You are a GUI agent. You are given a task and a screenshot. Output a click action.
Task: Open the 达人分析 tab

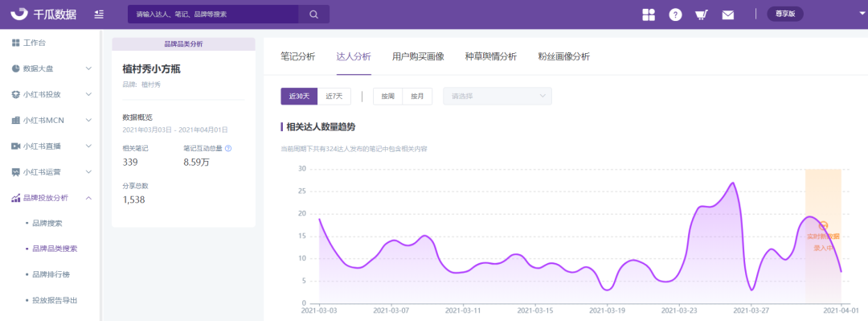pyautogui.click(x=354, y=56)
